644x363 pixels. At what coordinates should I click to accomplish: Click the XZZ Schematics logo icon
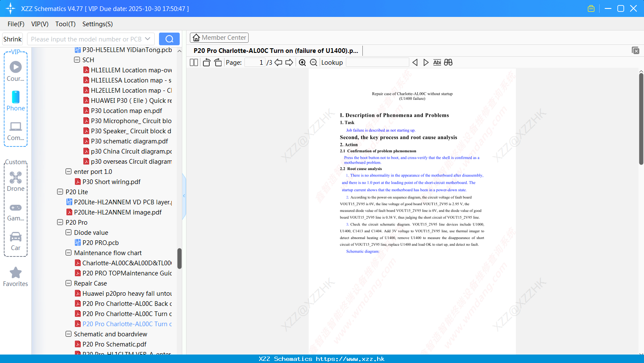click(11, 8)
